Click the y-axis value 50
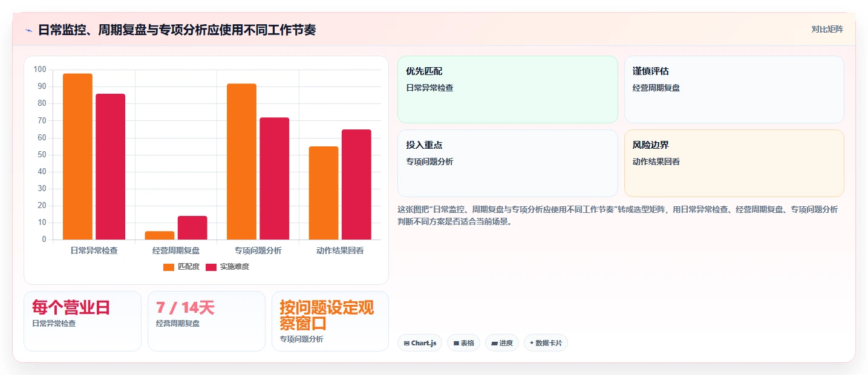 (x=42, y=155)
